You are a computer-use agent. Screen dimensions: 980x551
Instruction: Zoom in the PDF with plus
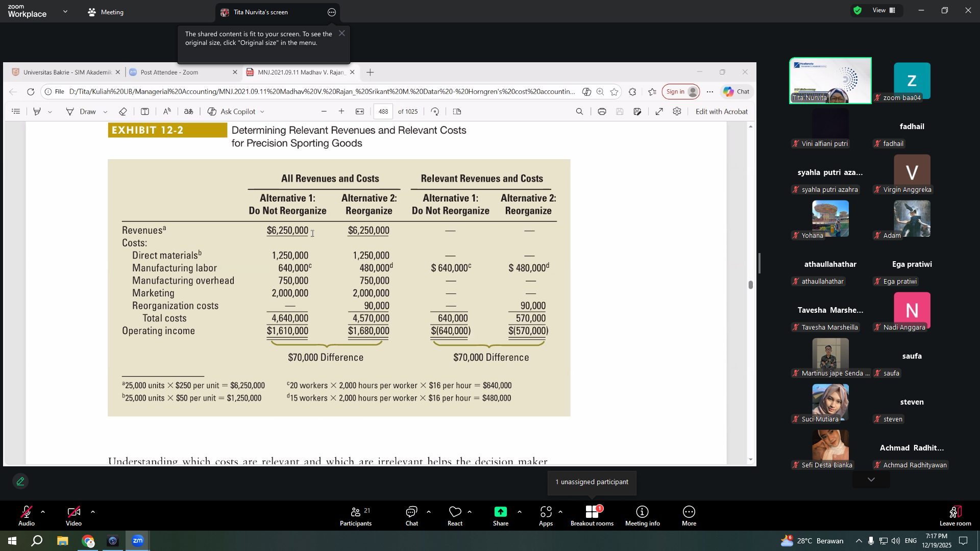point(341,111)
